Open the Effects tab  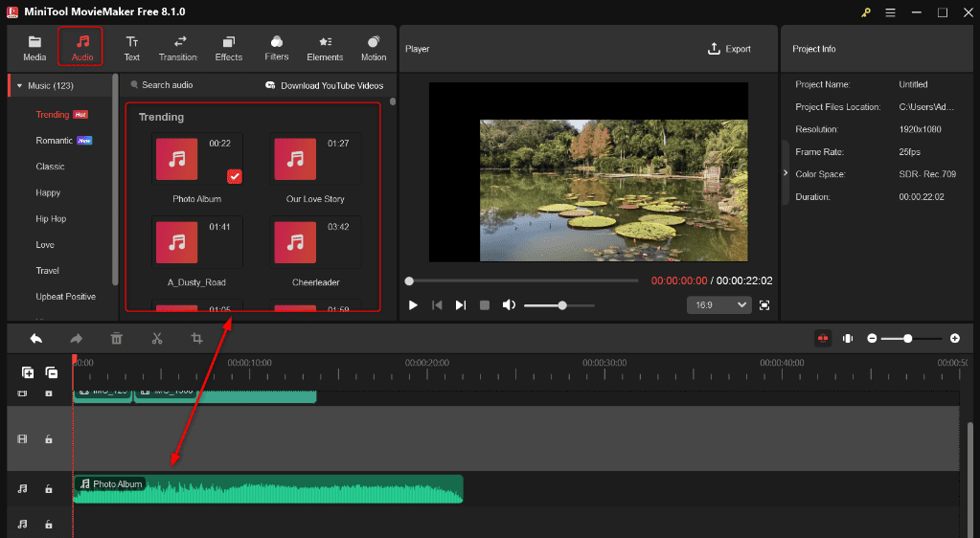(229, 48)
